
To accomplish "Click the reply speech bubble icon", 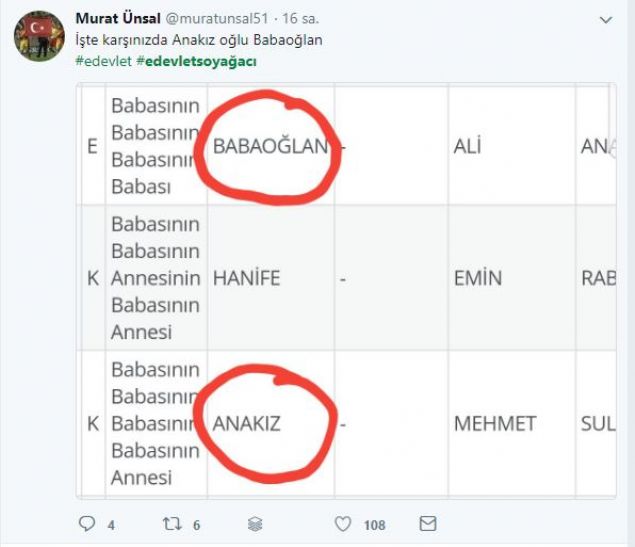I will click(87, 523).
